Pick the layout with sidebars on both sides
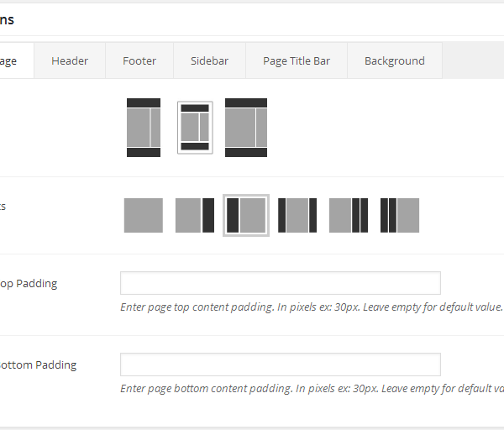The height and width of the screenshot is (430, 504). click(297, 215)
